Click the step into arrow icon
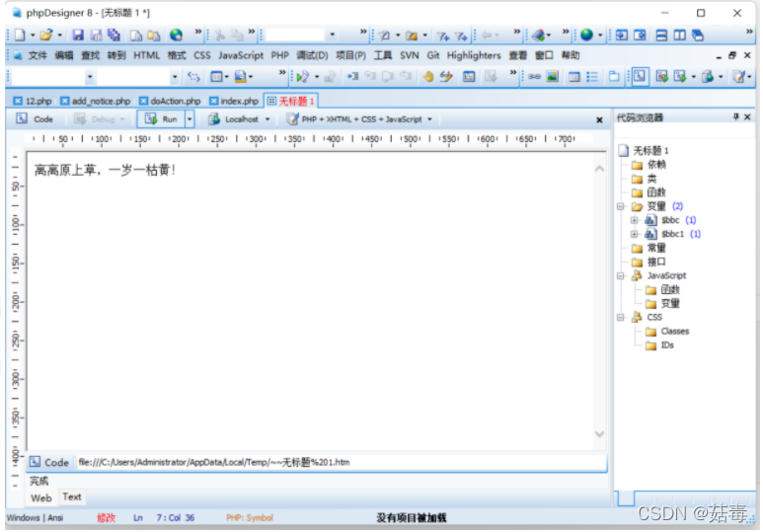This screenshot has width=763, height=532. pos(352,76)
